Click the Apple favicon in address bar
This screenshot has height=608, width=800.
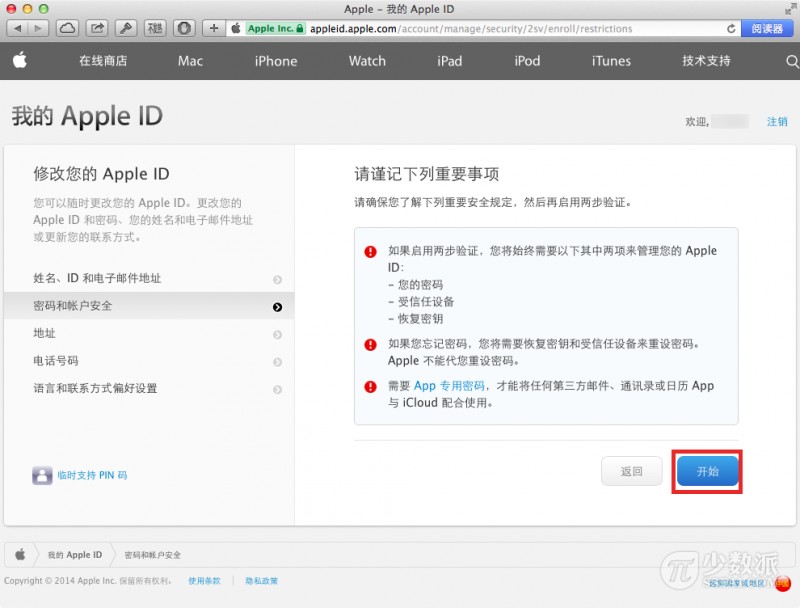(236, 29)
